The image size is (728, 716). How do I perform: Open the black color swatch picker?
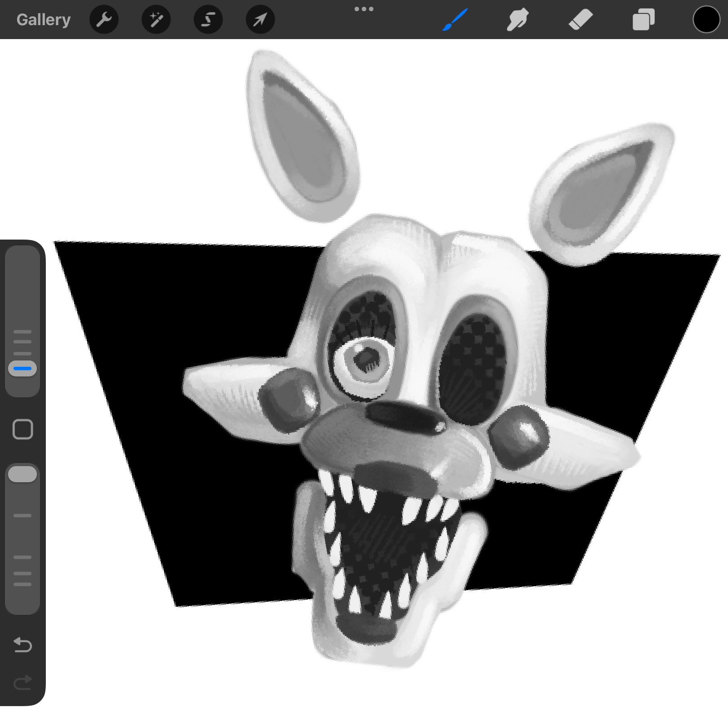706,20
